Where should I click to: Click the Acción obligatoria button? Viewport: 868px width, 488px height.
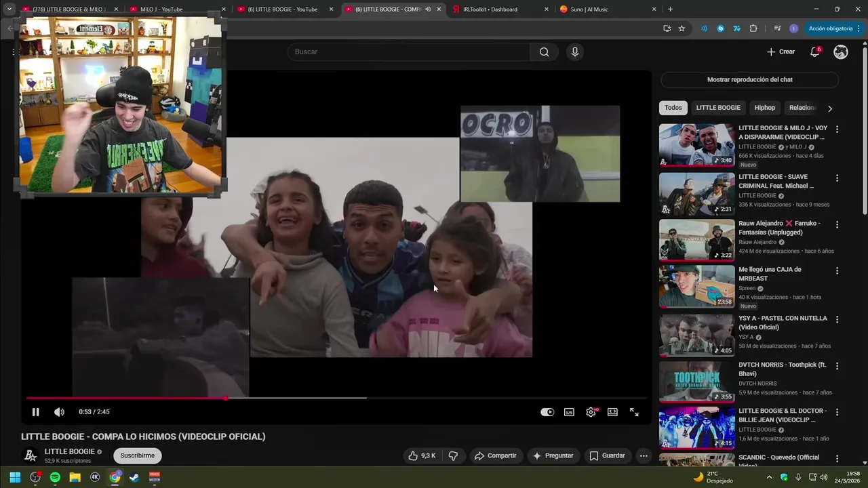[x=831, y=28]
